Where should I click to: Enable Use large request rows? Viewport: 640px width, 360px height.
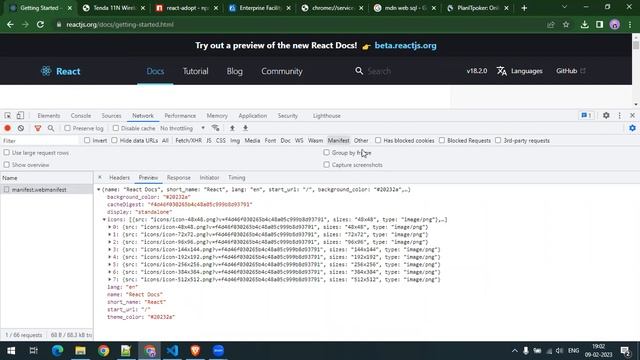[7, 153]
